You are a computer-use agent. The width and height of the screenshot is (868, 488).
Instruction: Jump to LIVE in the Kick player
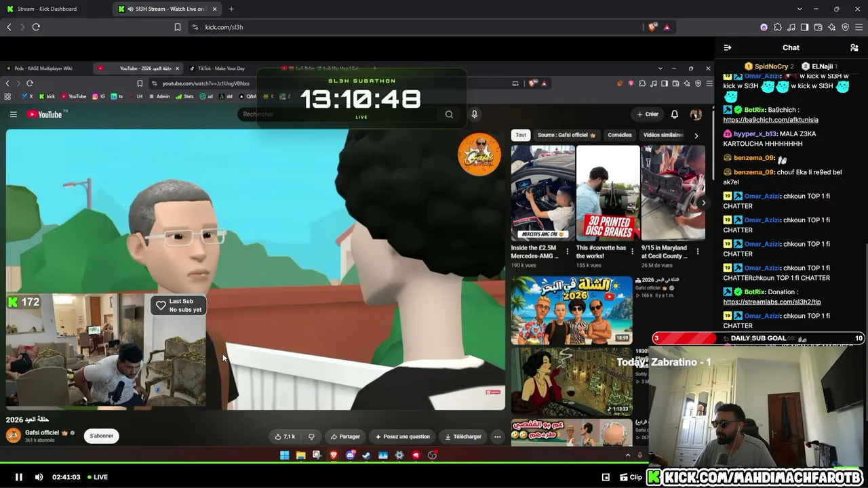click(x=97, y=477)
